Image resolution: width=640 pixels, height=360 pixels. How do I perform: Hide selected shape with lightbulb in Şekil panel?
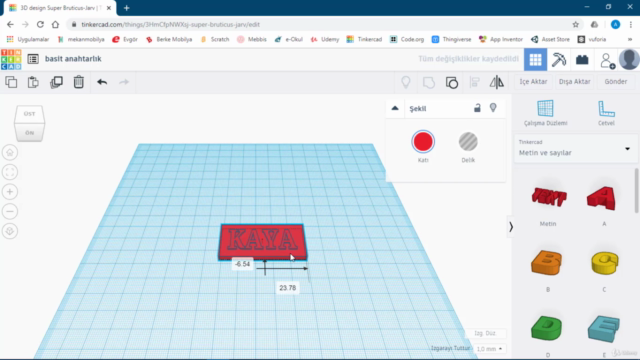click(x=493, y=108)
